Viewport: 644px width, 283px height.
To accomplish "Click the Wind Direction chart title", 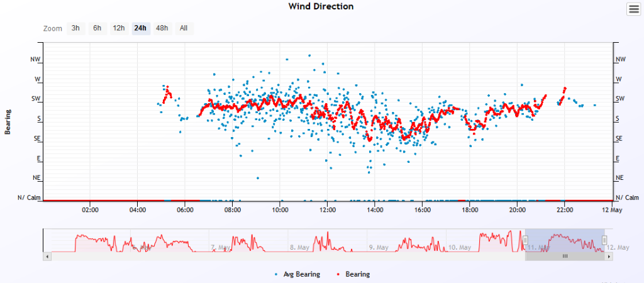I will click(321, 6).
